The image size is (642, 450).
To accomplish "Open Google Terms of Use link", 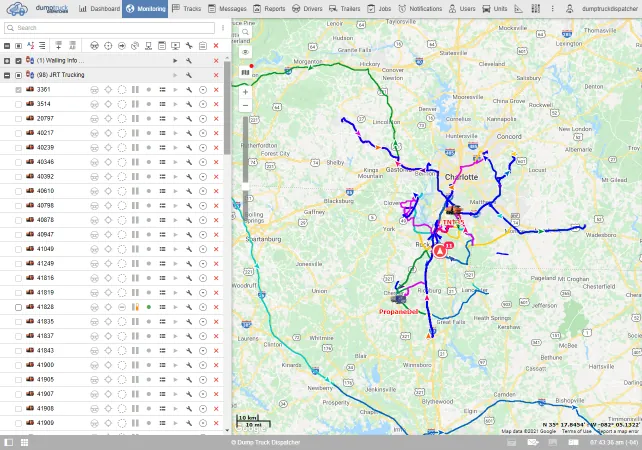I will pos(576,431).
